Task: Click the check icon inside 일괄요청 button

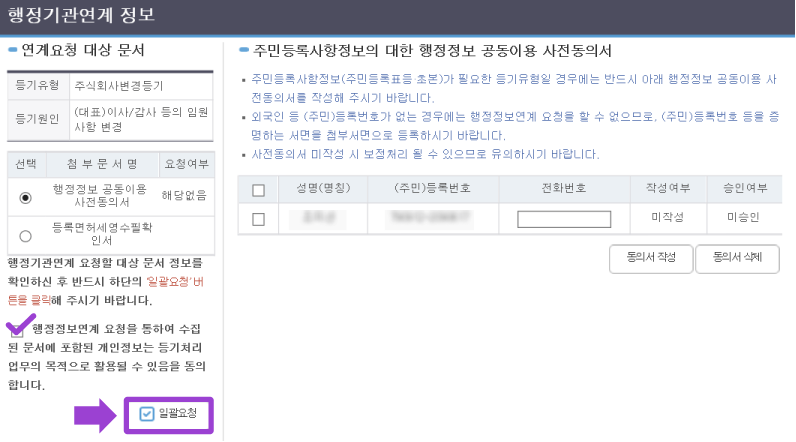Action: 147,413
